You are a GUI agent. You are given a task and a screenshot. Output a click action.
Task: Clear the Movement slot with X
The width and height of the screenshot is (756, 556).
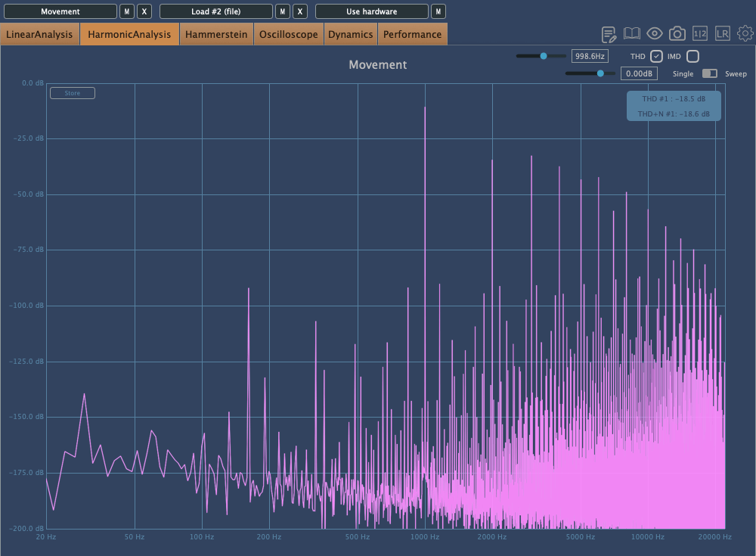click(x=145, y=11)
